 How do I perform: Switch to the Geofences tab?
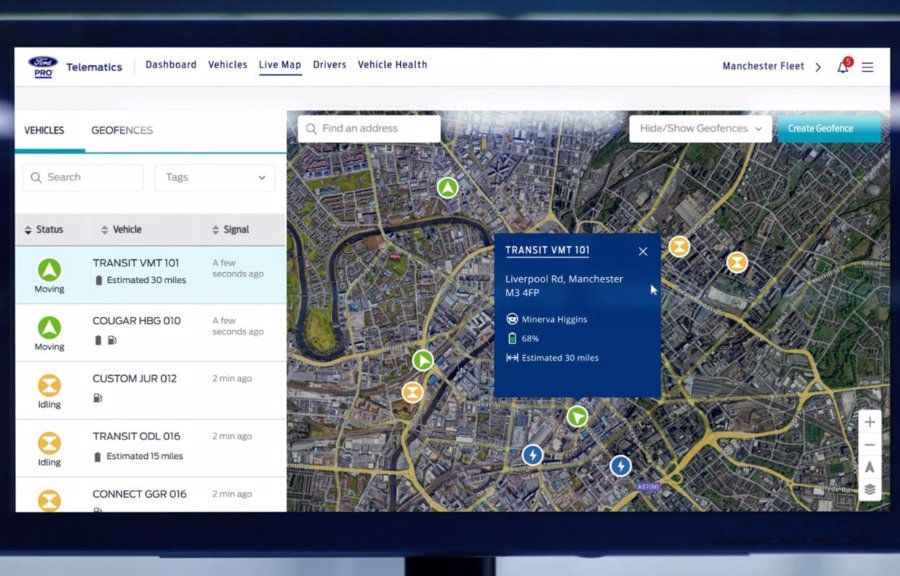[x=122, y=130]
